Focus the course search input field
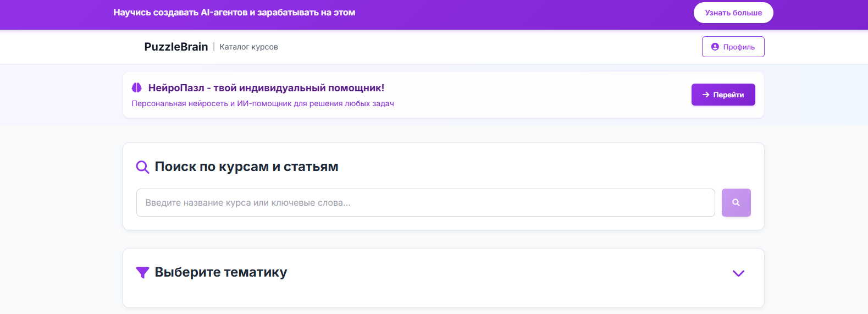 tap(425, 203)
